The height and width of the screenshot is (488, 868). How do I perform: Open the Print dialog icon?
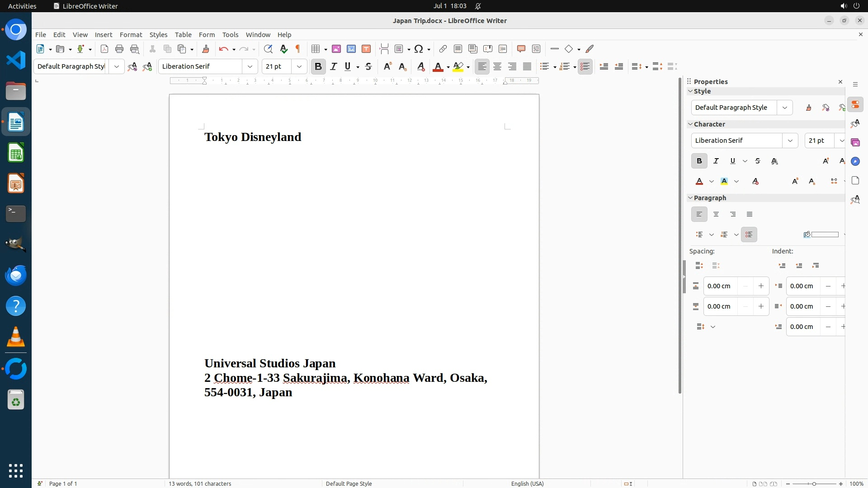pos(119,49)
